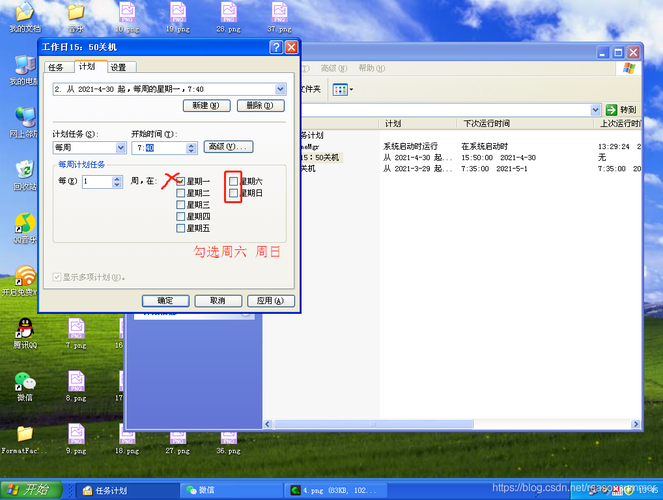Open the 9.png desktop file

pos(76,434)
